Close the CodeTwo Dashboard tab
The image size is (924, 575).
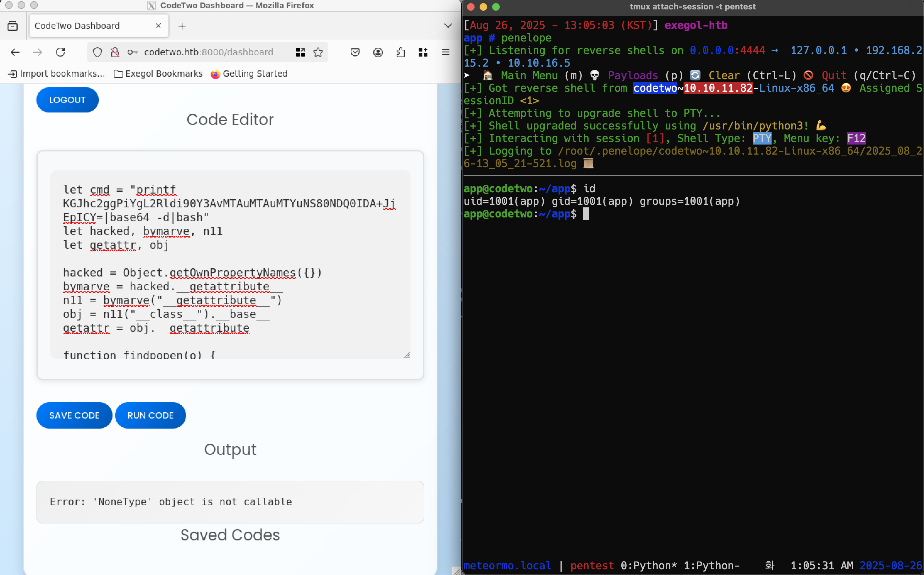point(158,26)
